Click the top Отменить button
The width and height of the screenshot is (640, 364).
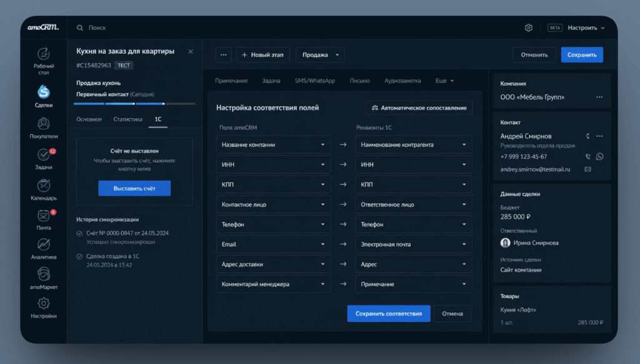pos(534,54)
